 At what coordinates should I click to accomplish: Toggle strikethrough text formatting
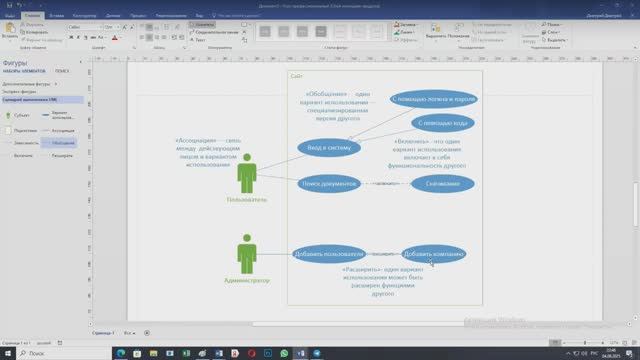click(93, 38)
